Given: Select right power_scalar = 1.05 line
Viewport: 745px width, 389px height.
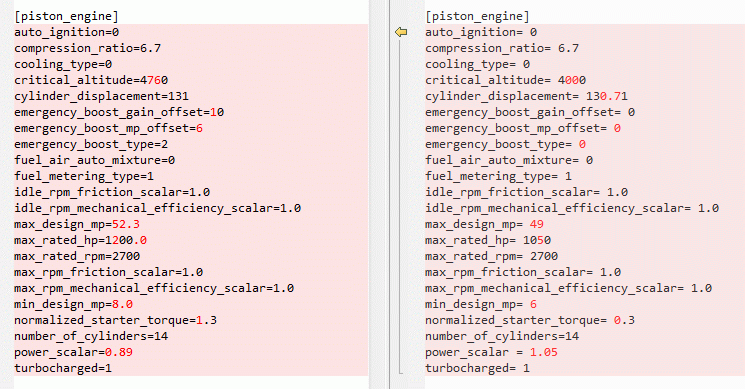Looking at the screenshot, I should [491, 352].
